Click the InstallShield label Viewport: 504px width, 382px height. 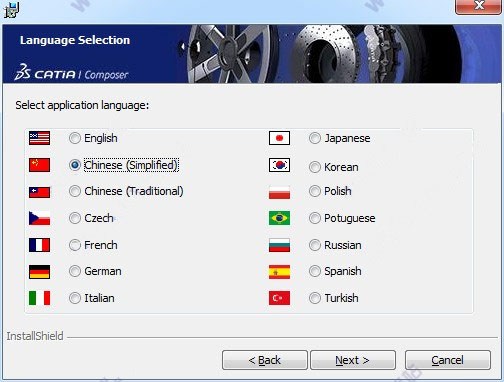click(x=35, y=336)
